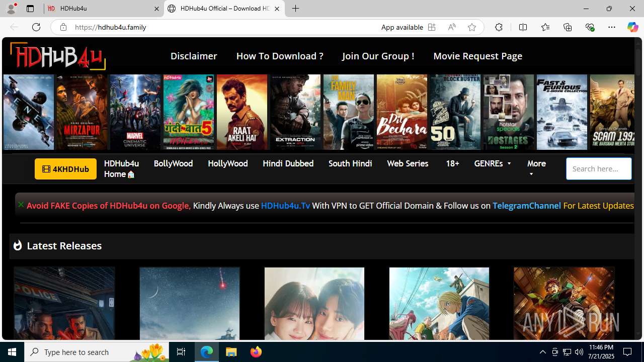Open the Disclaimer page
The width and height of the screenshot is (644, 362).
click(194, 56)
